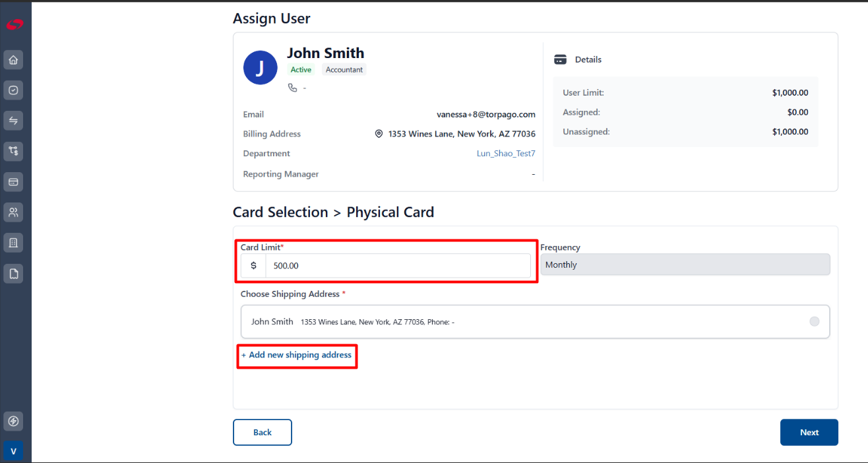868x463 pixels.
Task: Click the Back button
Action: pyautogui.click(x=263, y=433)
